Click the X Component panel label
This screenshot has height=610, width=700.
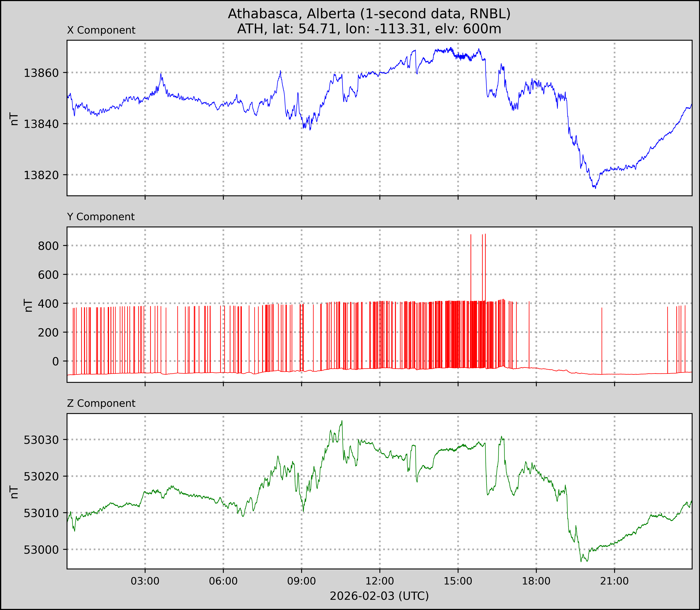101,30
